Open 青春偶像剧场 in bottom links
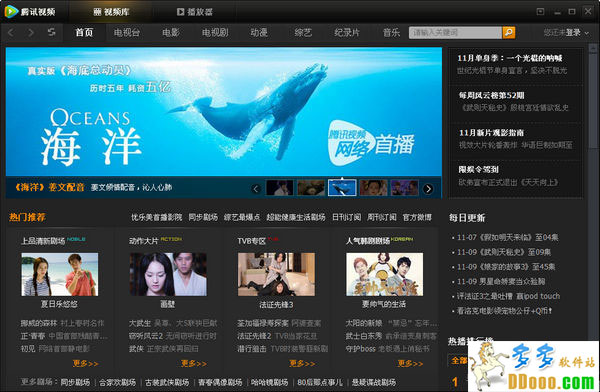 point(220,382)
